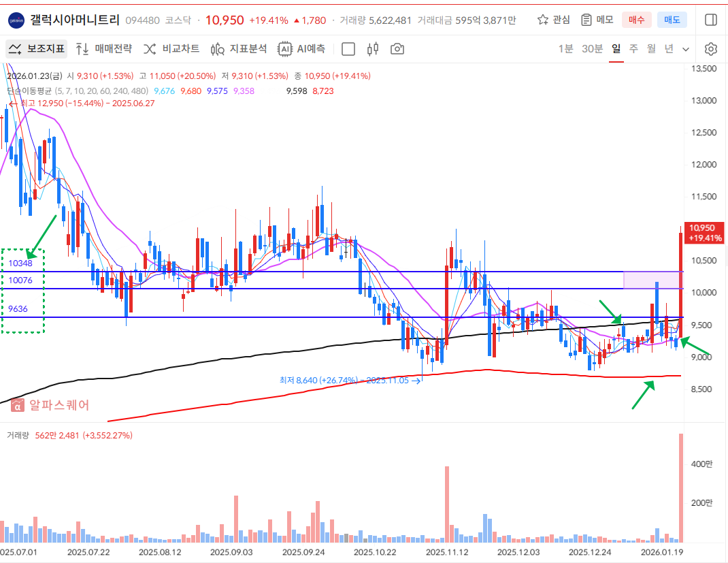Add stock to 관심 watchlist star

coord(553,20)
